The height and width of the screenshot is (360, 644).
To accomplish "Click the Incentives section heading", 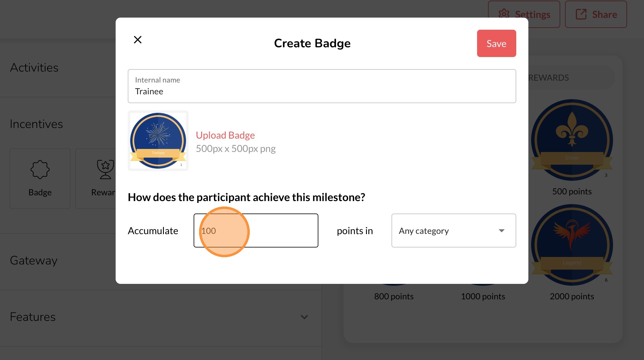I will pyautogui.click(x=36, y=124).
